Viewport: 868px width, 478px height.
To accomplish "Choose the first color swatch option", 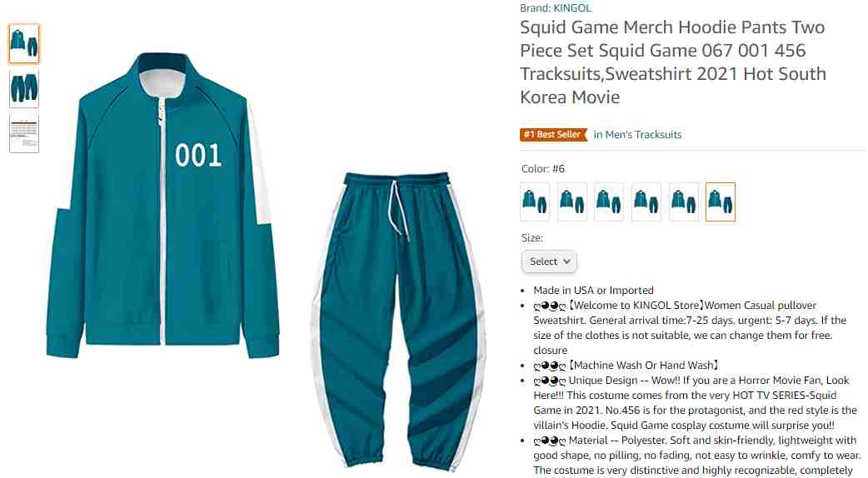I will coord(535,202).
